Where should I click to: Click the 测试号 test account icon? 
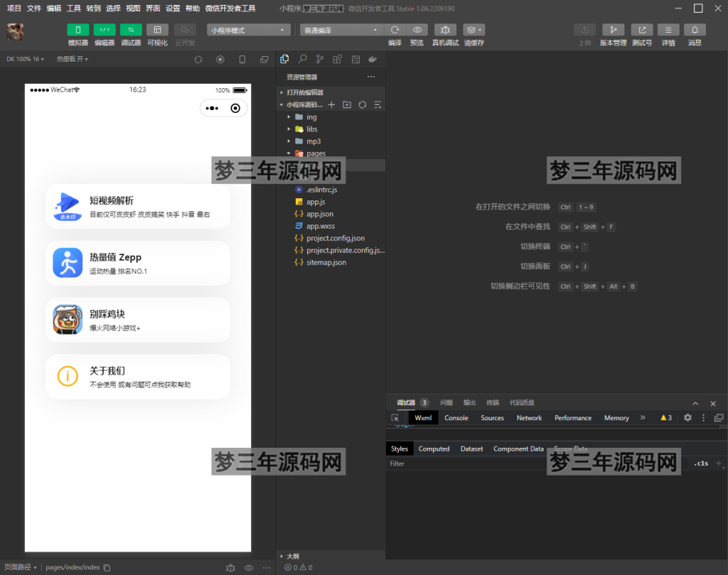pyautogui.click(x=642, y=30)
